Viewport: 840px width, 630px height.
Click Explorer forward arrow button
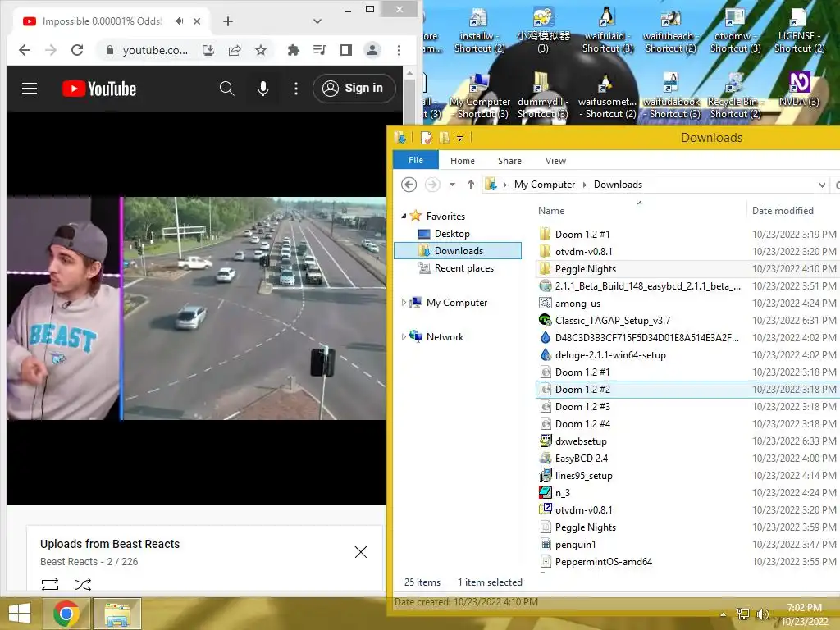click(431, 185)
